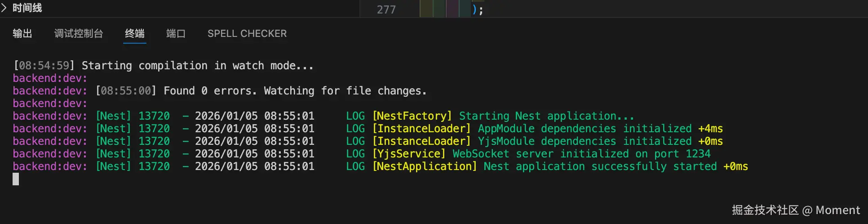
Task: Open the 调试控制台 tab
Action: (x=79, y=34)
